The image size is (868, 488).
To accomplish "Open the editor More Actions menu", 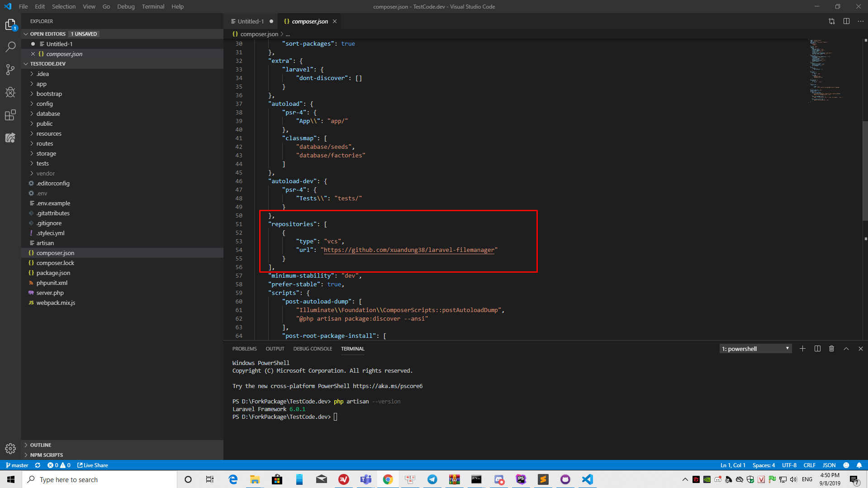I will [x=861, y=21].
